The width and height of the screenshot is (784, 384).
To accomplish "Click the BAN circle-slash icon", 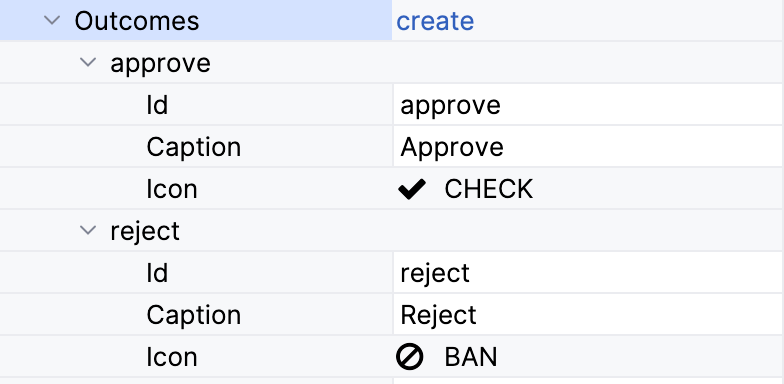I will click(410, 357).
